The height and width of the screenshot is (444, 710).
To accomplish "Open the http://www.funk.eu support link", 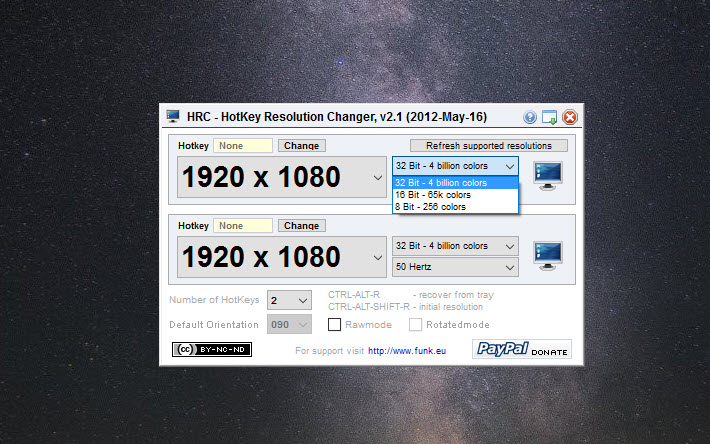I will click(407, 351).
